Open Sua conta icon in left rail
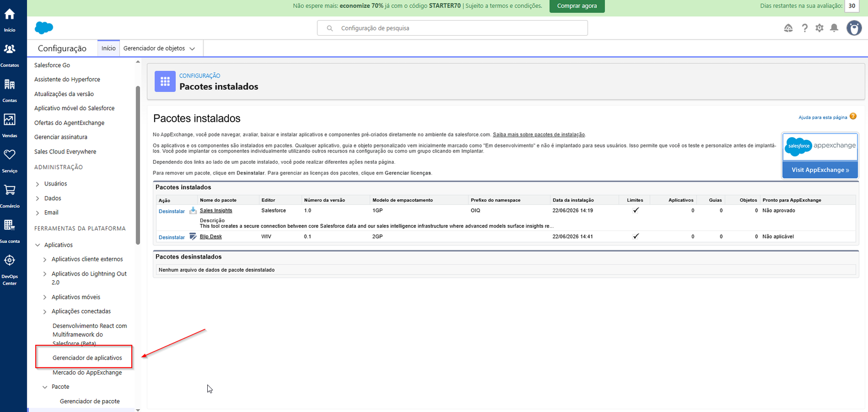This screenshot has height=412, width=868. (10, 225)
